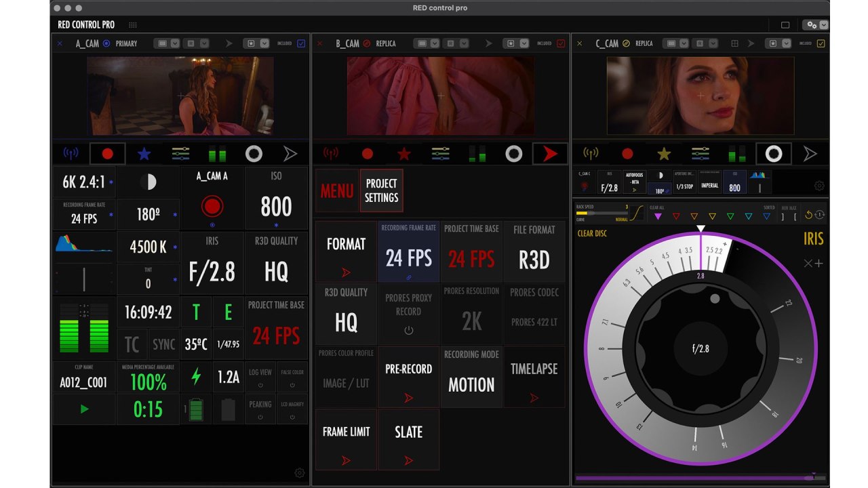Screen dimensions: 868x488
Task: Click CLEAR DISC in C_CAM
Action: click(x=592, y=234)
